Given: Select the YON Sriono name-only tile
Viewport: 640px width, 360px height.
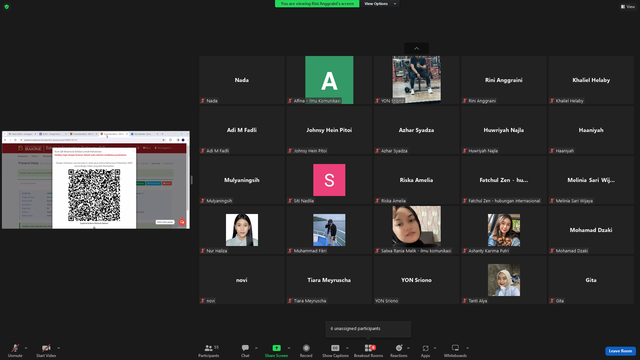Looking at the screenshot, I should coord(416,280).
